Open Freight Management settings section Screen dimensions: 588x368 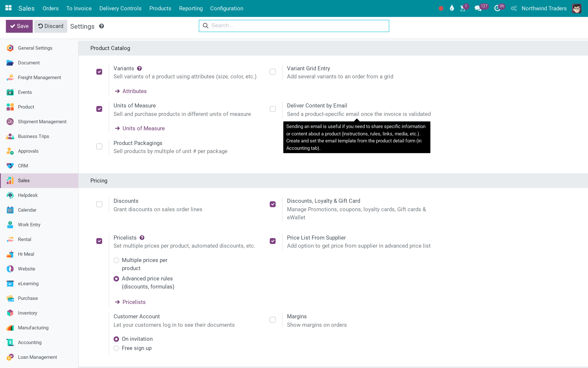[39, 77]
